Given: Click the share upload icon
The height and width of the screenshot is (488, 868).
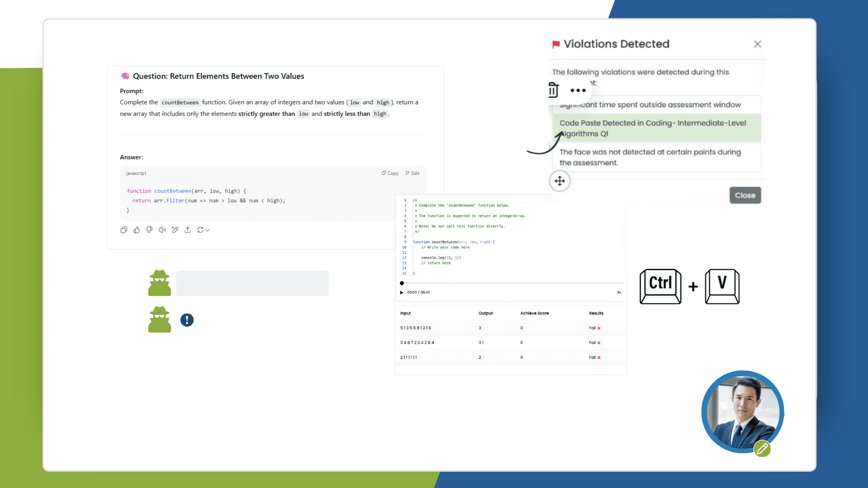Looking at the screenshot, I should pos(188,230).
